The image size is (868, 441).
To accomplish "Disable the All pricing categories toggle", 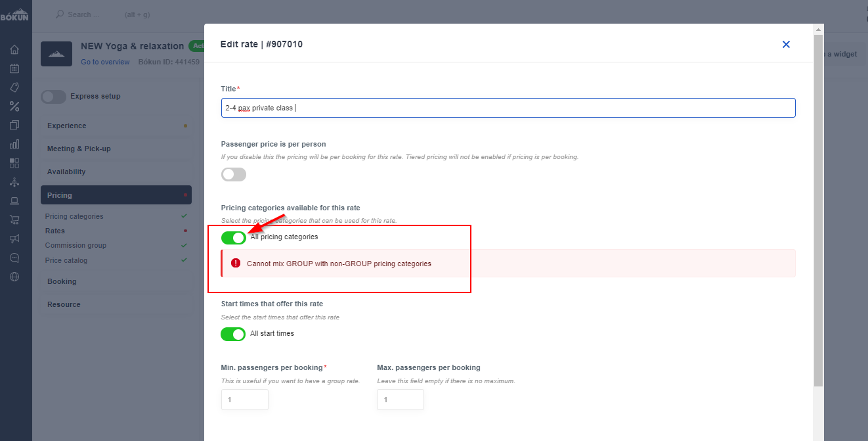I will (x=234, y=237).
